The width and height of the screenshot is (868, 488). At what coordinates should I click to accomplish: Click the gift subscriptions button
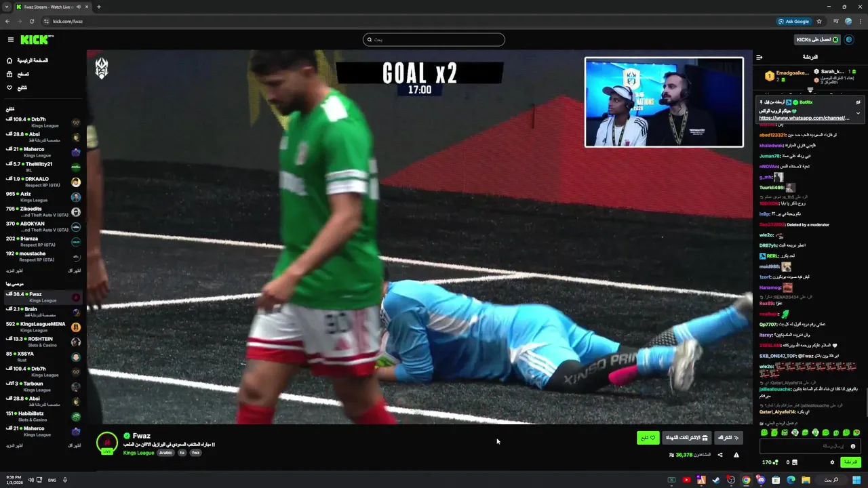(686, 438)
